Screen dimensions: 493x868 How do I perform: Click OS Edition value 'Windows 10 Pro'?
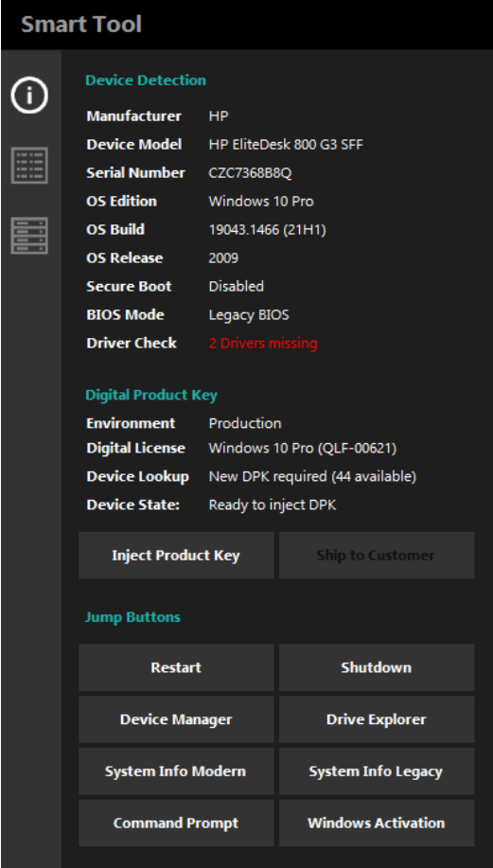261,201
